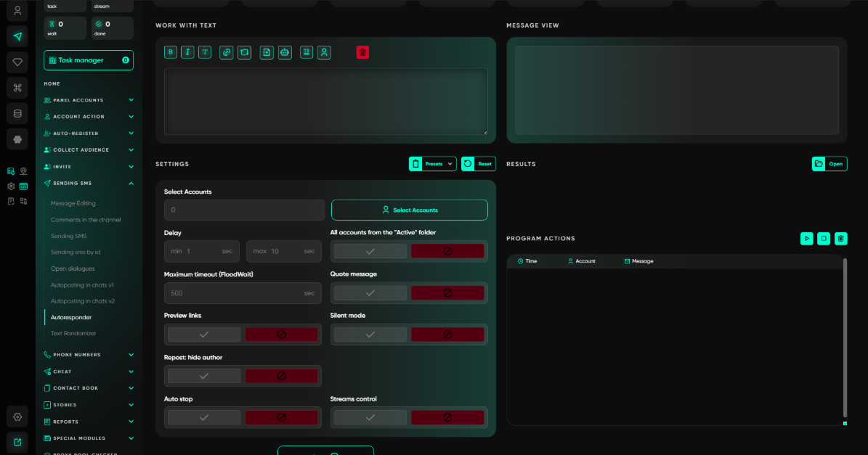
Task: Expand the Collect Audience section
Action: [89, 149]
